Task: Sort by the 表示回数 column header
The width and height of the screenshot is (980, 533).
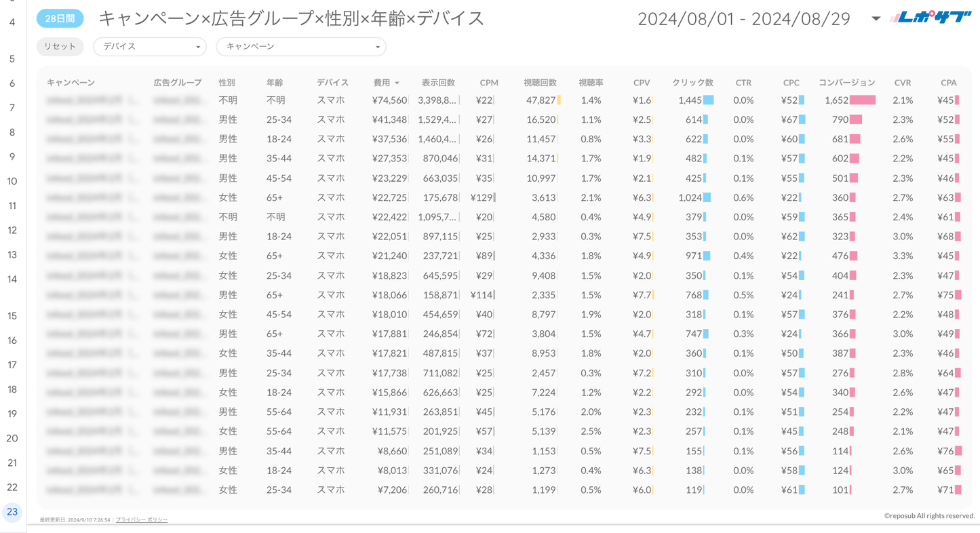Action: [438, 83]
